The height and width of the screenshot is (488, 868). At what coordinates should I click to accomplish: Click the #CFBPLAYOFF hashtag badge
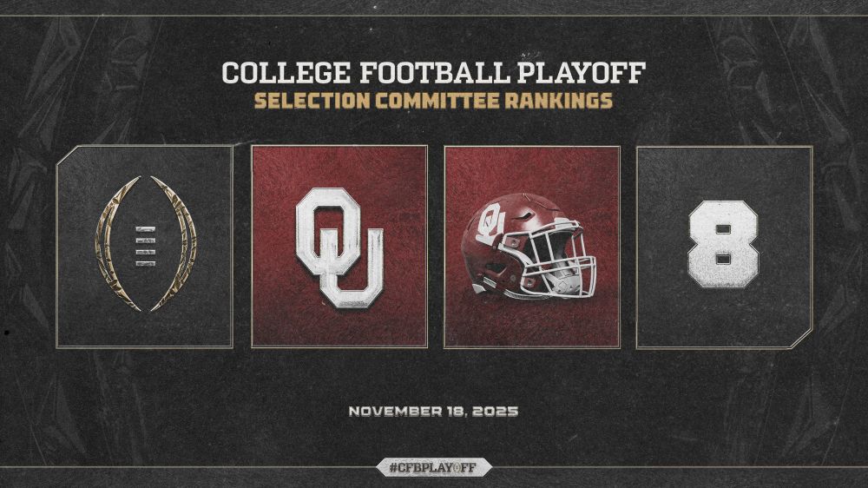pyautogui.click(x=433, y=467)
